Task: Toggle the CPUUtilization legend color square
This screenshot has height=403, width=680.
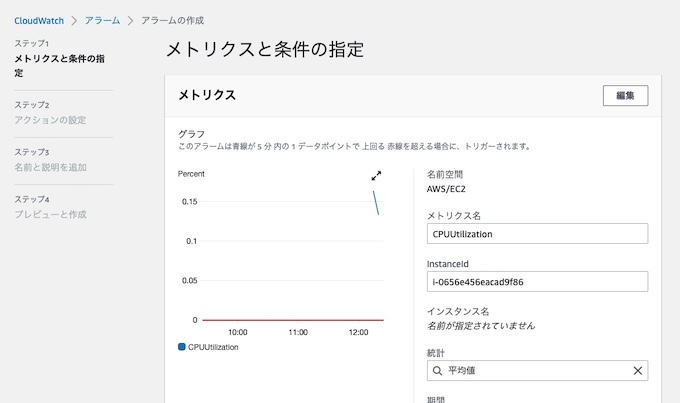Action: (x=182, y=347)
